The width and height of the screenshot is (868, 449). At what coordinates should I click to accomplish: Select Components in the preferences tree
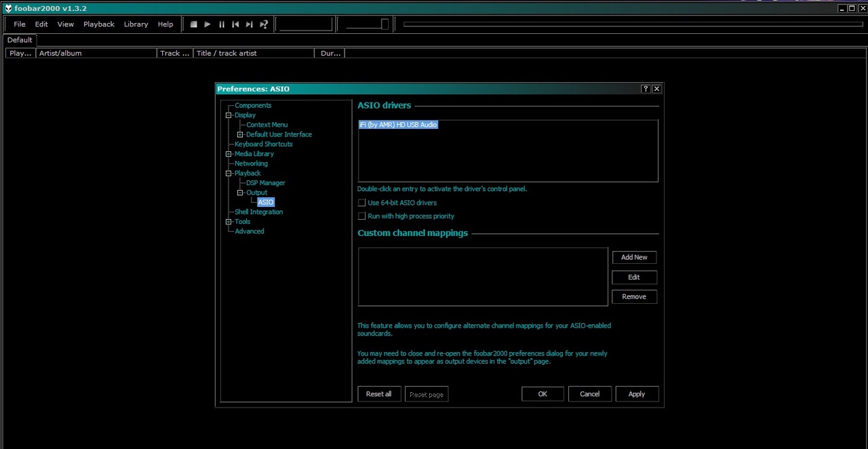253,106
